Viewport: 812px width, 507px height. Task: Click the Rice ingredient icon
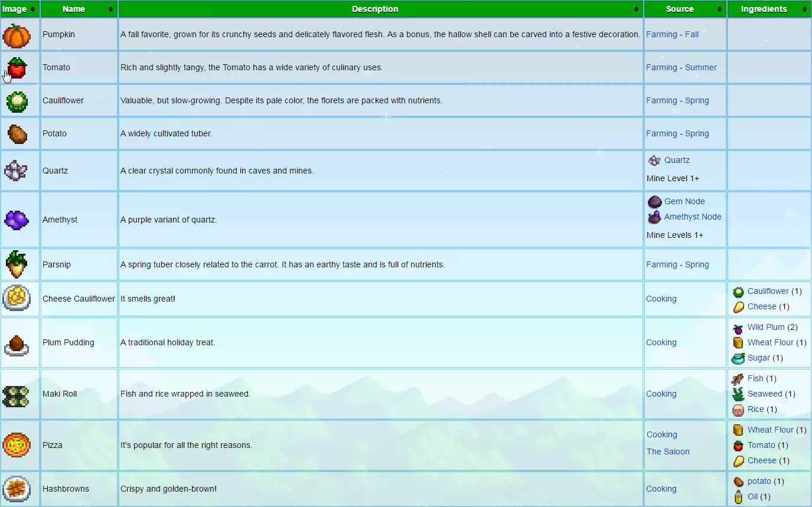pyautogui.click(x=738, y=410)
